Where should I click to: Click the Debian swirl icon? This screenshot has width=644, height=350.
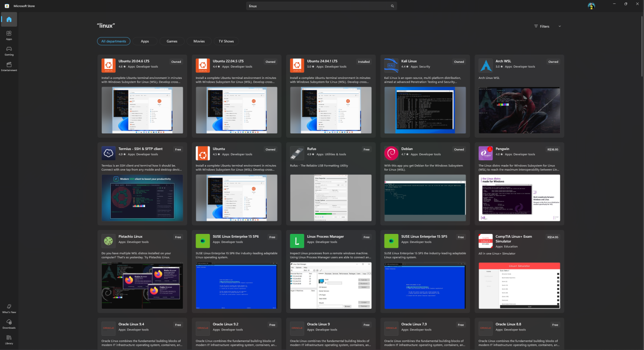[391, 153]
